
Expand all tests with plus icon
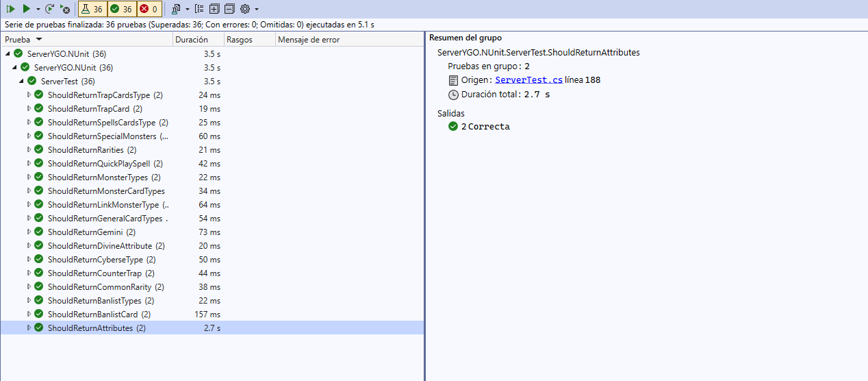[214, 9]
